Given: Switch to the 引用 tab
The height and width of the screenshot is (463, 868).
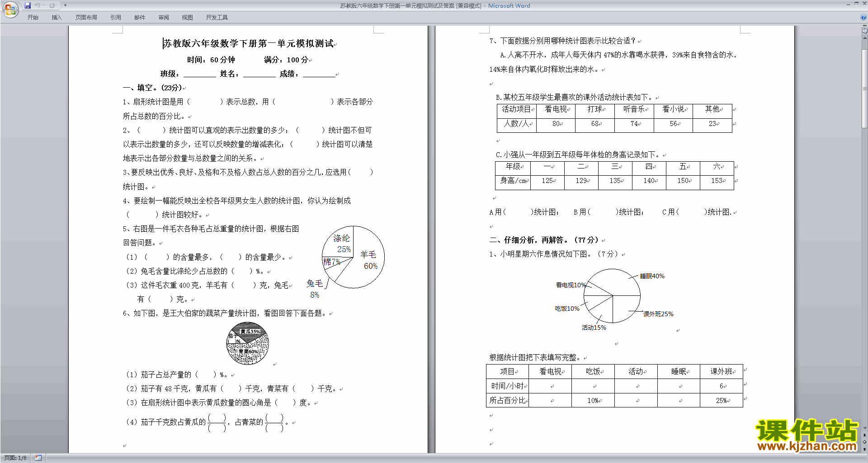Looking at the screenshot, I should pos(116,18).
